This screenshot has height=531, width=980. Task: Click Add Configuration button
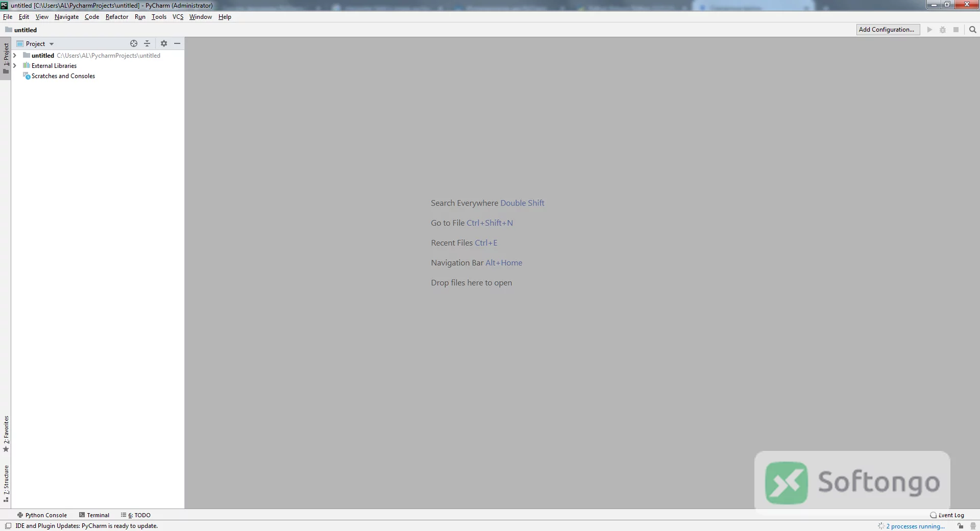(888, 30)
